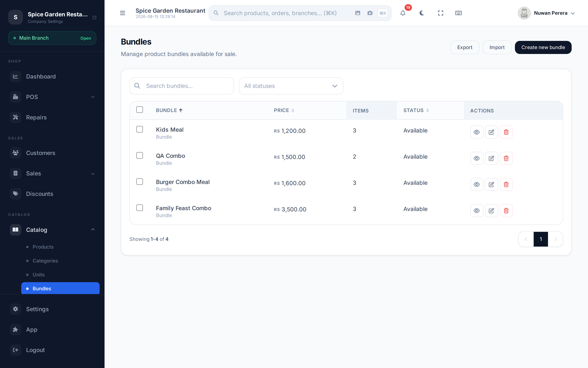The width and height of the screenshot is (588, 368).
Task: Delete the Family Feast Combo bundle
Action: click(506, 211)
